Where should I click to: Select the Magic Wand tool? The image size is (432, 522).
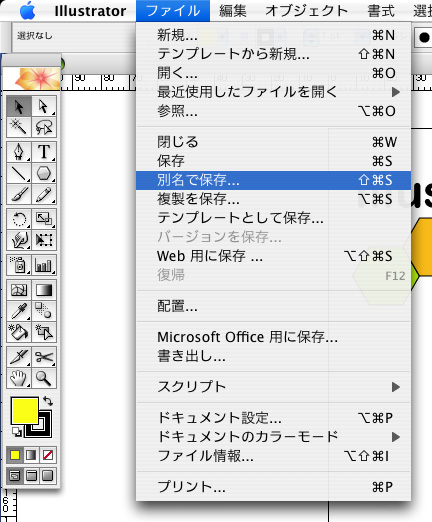[19, 127]
